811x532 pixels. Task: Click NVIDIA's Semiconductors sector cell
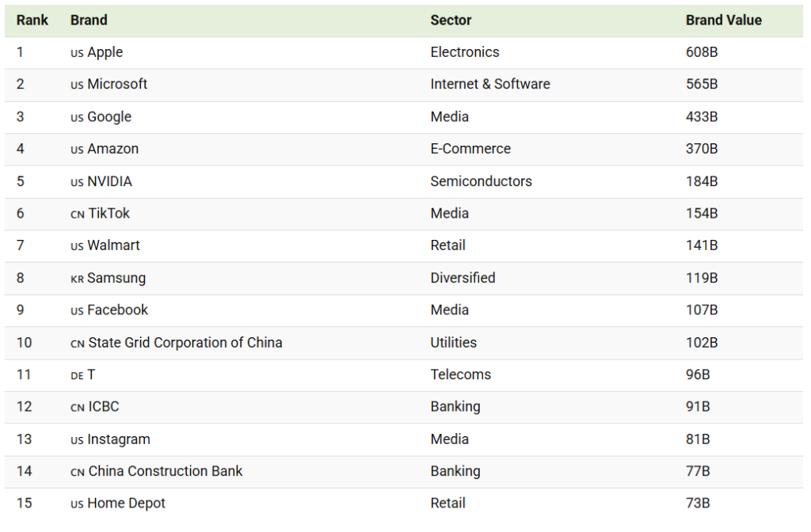point(481,181)
